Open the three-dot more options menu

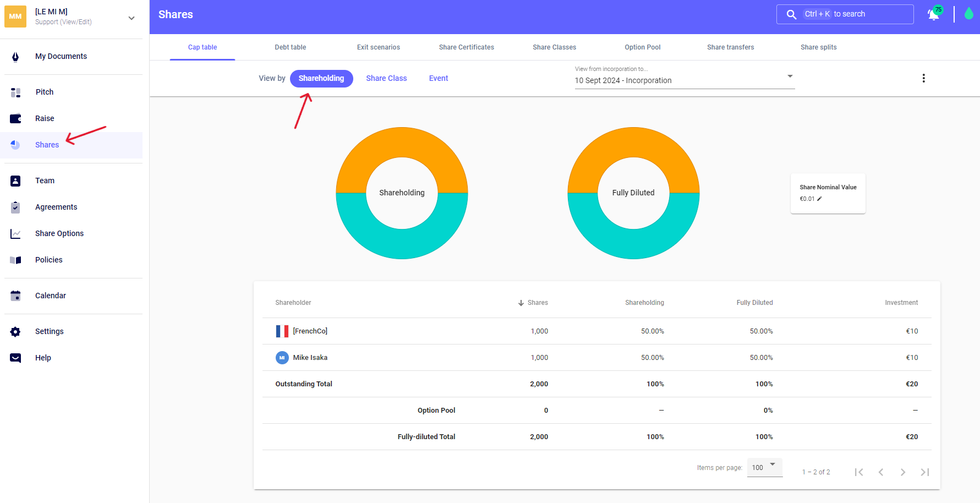[923, 78]
